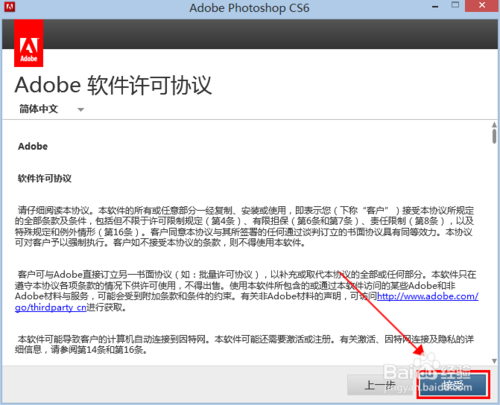Minimize the Photoshop CS6 installer window
The height and width of the screenshot is (405, 500).
point(435,7)
